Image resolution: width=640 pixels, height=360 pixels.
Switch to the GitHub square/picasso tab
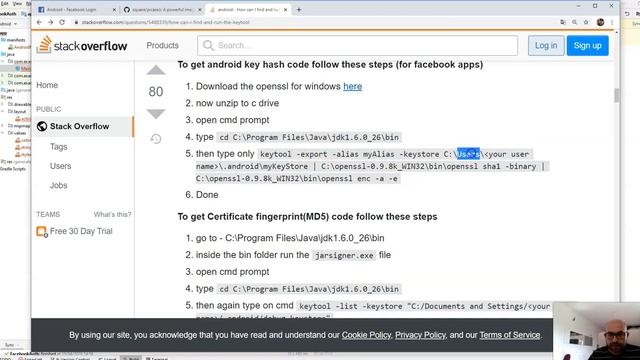point(162,9)
